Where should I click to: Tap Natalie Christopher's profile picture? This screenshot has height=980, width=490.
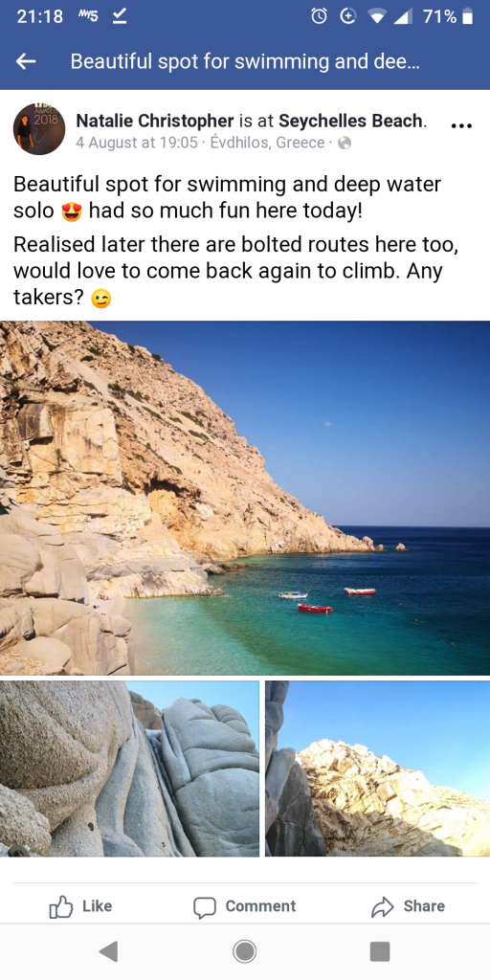coord(39,129)
